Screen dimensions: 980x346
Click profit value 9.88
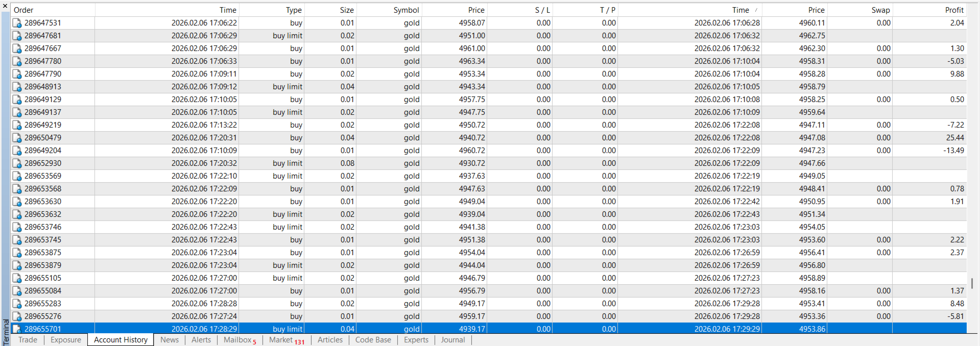(x=957, y=74)
